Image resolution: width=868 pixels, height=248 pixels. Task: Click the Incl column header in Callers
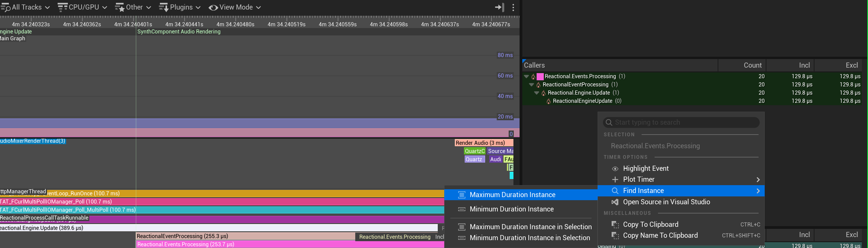[x=804, y=65]
